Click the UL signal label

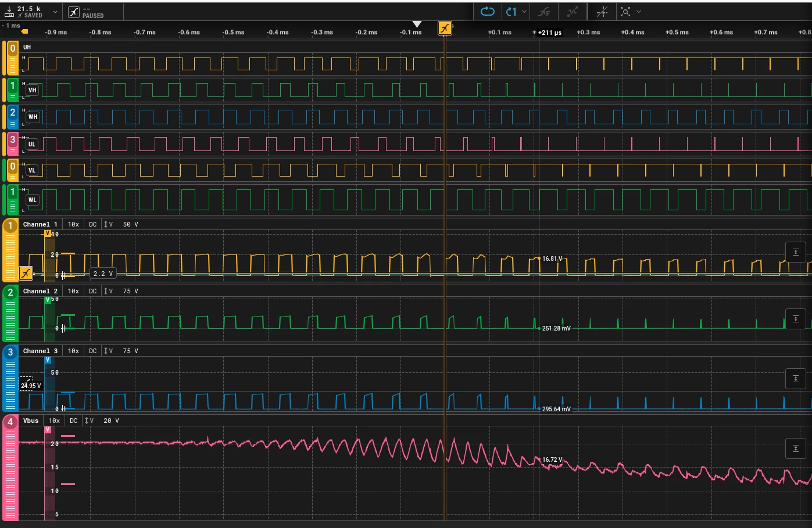[32, 144]
